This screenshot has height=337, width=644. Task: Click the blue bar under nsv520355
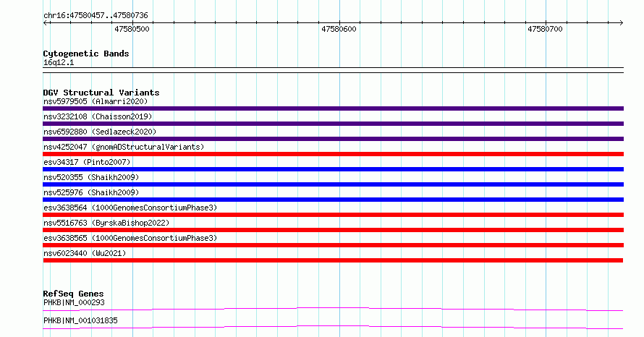pyautogui.click(x=333, y=184)
